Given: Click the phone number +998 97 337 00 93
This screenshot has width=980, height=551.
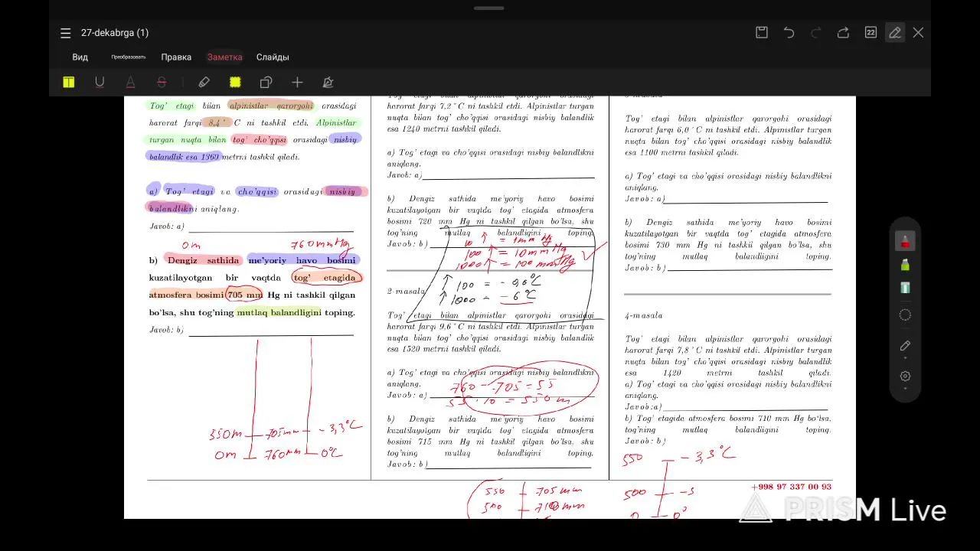Looking at the screenshot, I should point(792,487).
